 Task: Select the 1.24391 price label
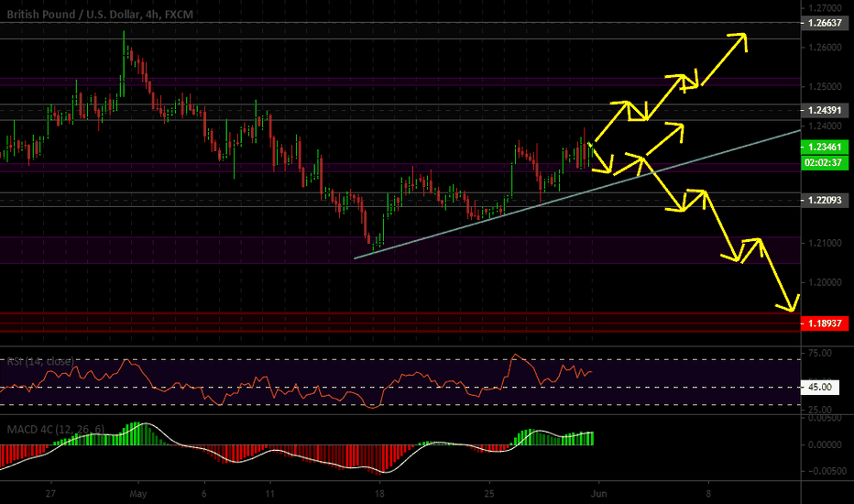(825, 110)
